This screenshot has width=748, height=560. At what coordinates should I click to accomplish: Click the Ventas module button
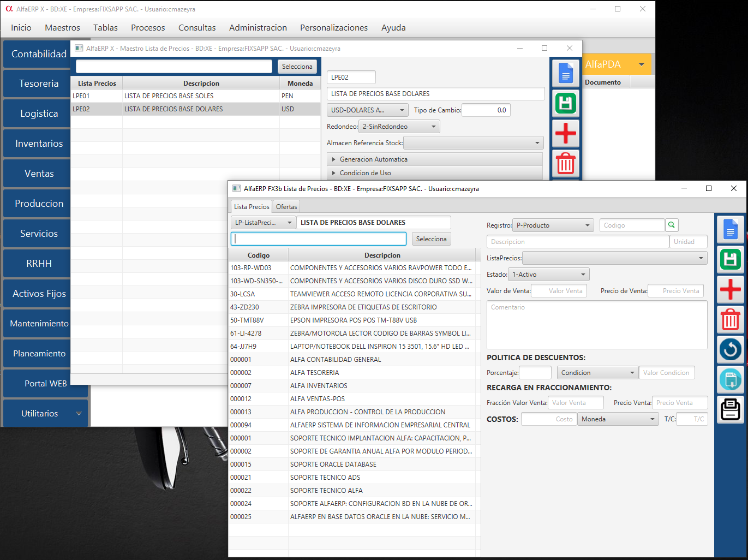[x=39, y=174]
